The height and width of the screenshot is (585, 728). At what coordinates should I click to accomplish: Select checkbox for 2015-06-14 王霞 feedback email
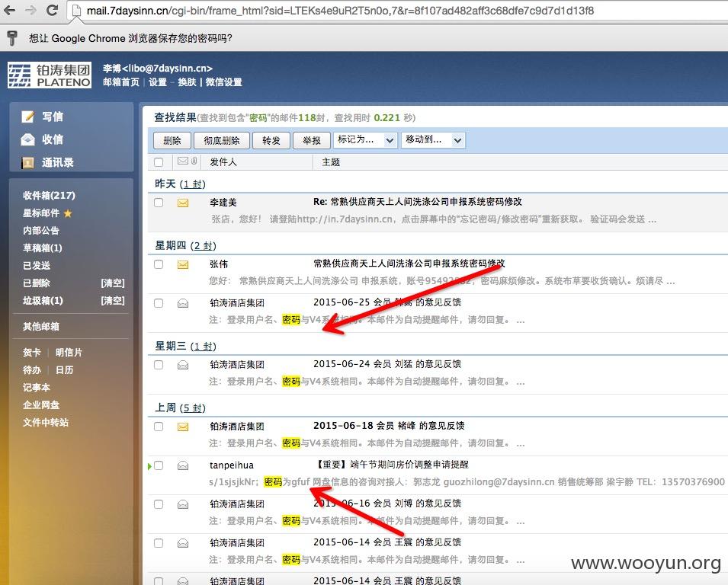click(x=159, y=543)
